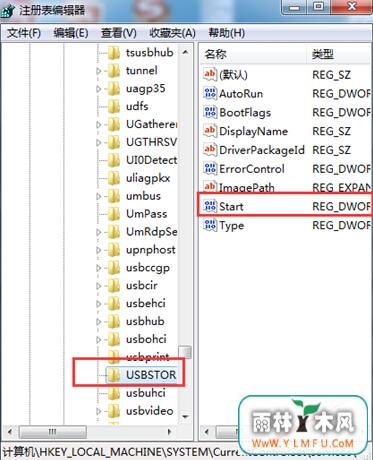Screen dimensions: 373x460
Task: Click the 类型 column header
Action: (x=339, y=54)
